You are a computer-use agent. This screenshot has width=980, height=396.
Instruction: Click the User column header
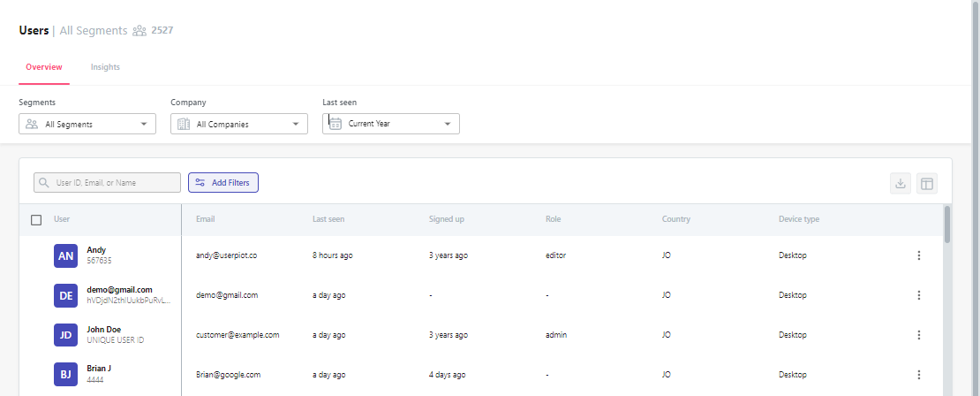pyautogui.click(x=62, y=219)
